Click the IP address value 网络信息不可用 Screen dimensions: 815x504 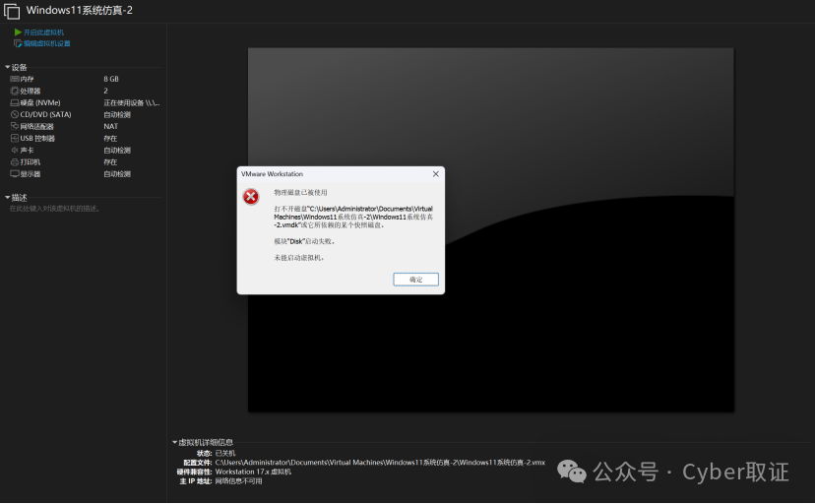pyautogui.click(x=238, y=481)
